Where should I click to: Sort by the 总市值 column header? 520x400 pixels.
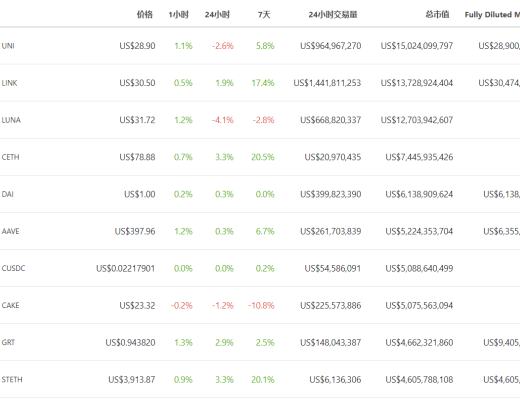437,14
